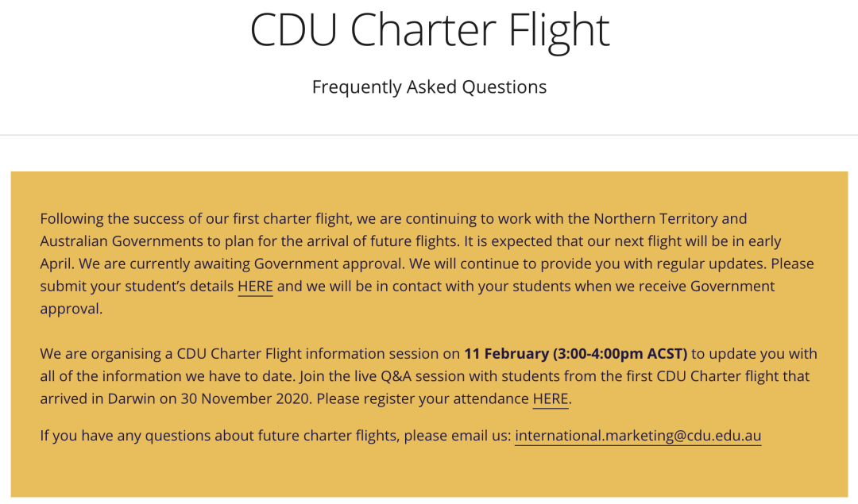Click the Northern Territory phrase in first paragraph
This screenshot has height=504, width=858.
[655, 218]
